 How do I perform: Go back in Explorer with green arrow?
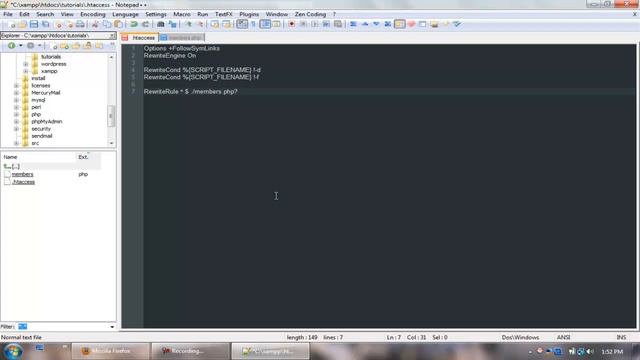point(11,46)
